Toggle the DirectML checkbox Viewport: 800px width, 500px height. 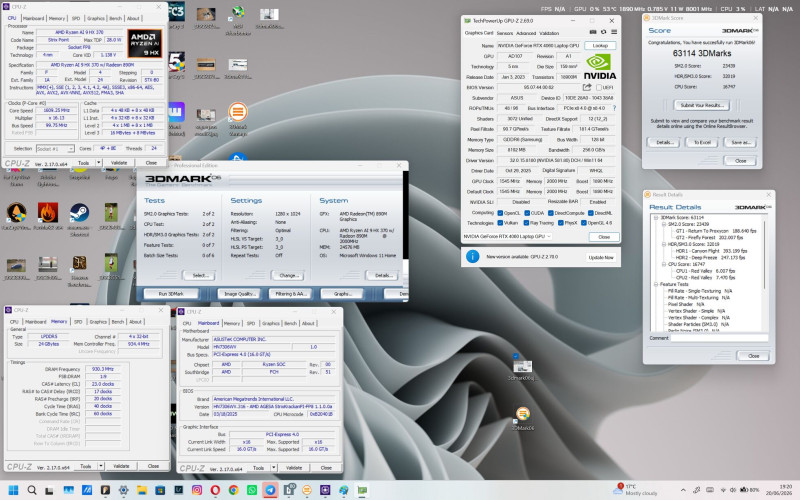590,213
